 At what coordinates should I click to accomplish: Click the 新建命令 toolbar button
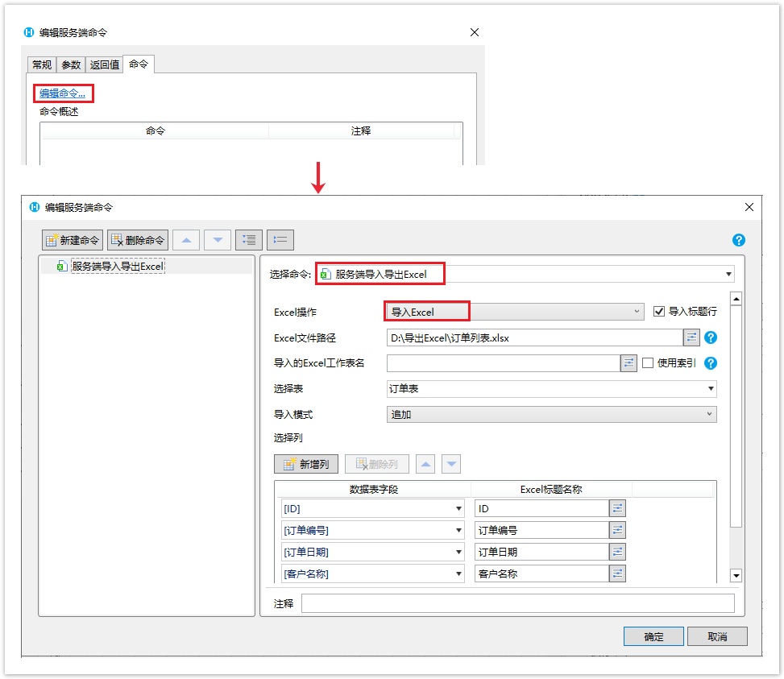point(73,240)
